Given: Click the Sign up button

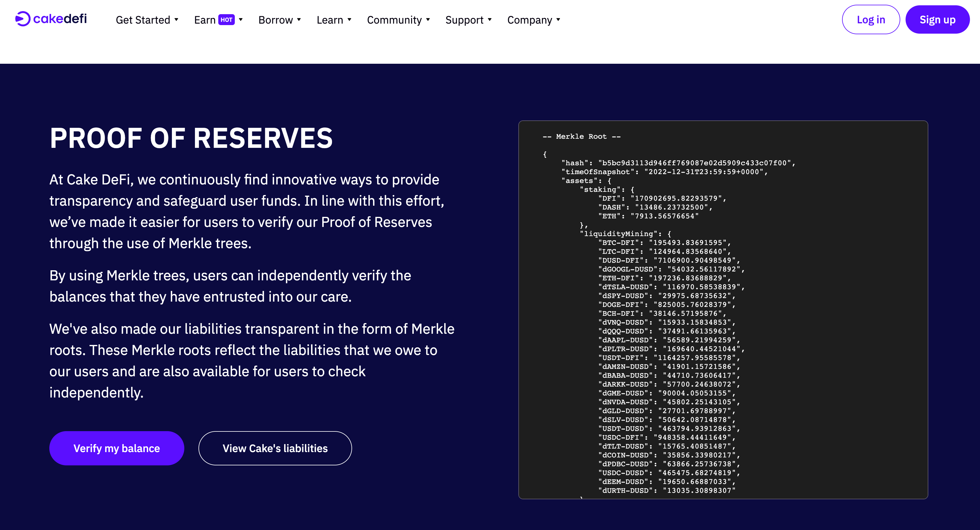Looking at the screenshot, I should click(937, 19).
